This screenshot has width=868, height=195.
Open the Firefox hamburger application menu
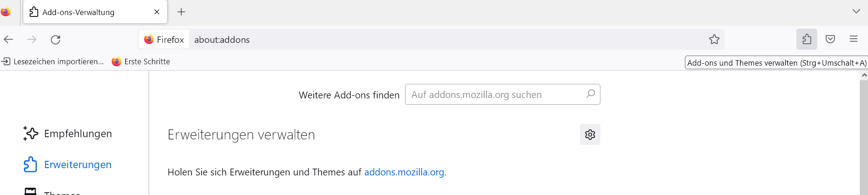(x=853, y=39)
